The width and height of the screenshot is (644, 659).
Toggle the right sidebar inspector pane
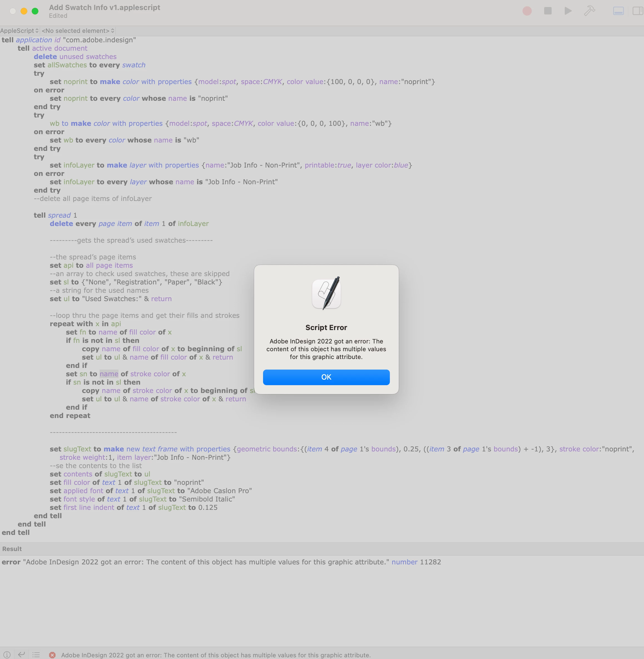pyautogui.click(x=638, y=11)
